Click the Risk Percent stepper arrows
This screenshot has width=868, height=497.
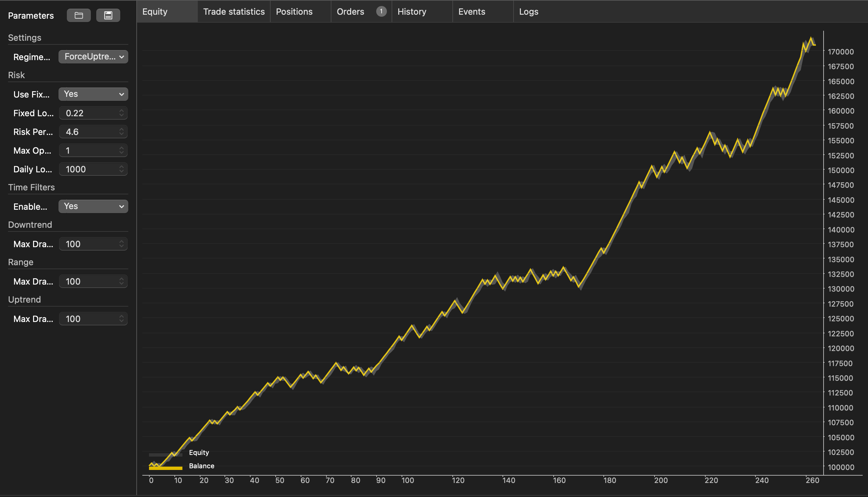[x=122, y=132]
